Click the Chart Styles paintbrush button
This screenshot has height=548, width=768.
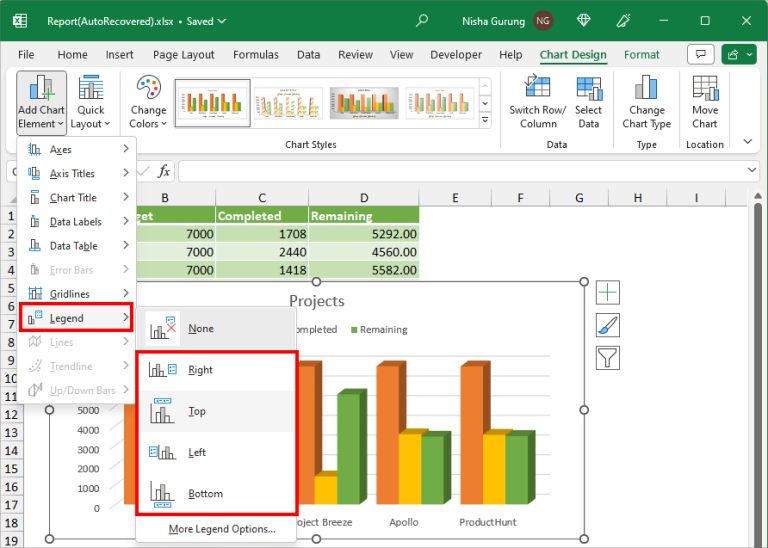tap(608, 326)
